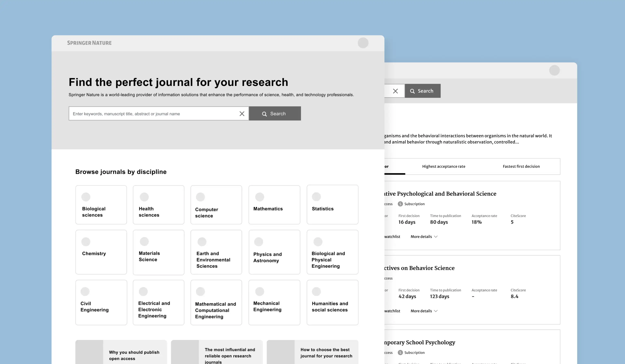The height and width of the screenshot is (364, 625).
Task: Clear the journal keyword search field
Action: [242, 113]
